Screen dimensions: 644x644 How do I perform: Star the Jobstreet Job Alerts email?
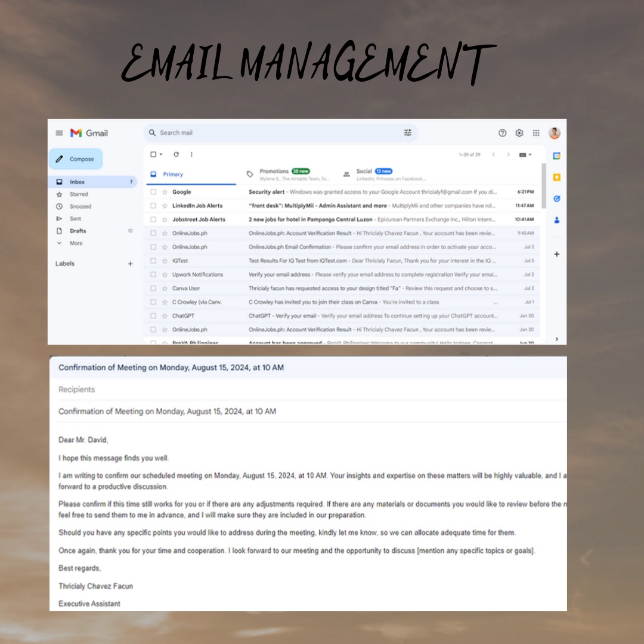tap(165, 219)
